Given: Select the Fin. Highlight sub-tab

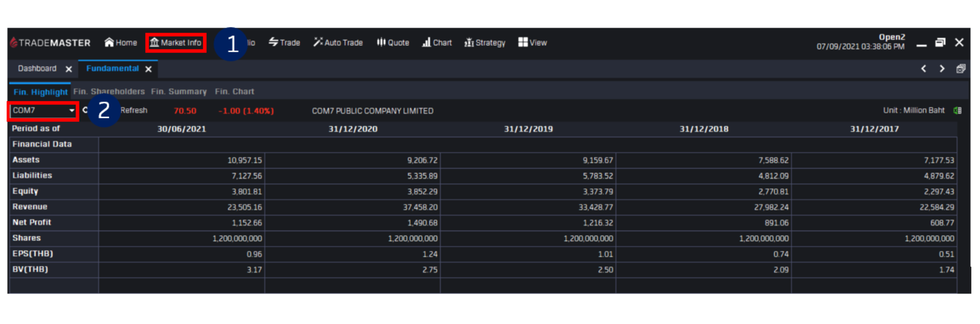Looking at the screenshot, I should pyautogui.click(x=40, y=92).
